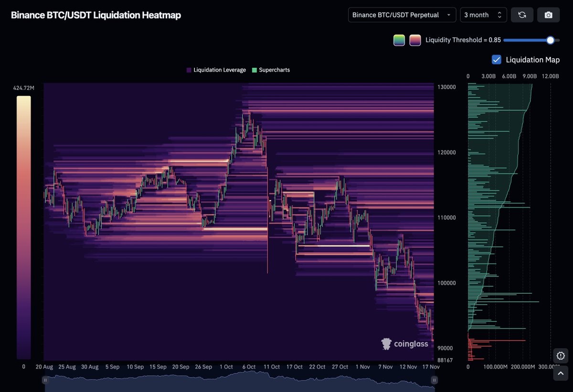Viewport: 573px width, 392px height.
Task: Click the 6.00B liquidation map axis label
Action: tap(509, 76)
